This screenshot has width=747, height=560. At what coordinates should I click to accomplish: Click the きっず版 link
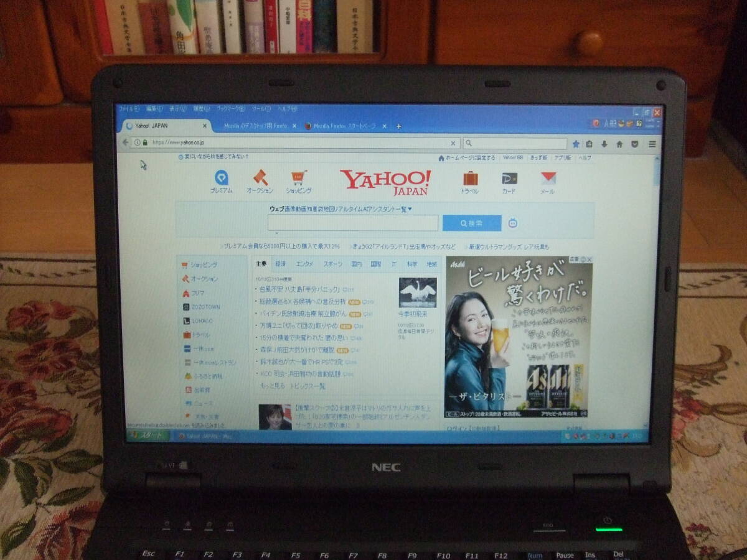click(539, 158)
